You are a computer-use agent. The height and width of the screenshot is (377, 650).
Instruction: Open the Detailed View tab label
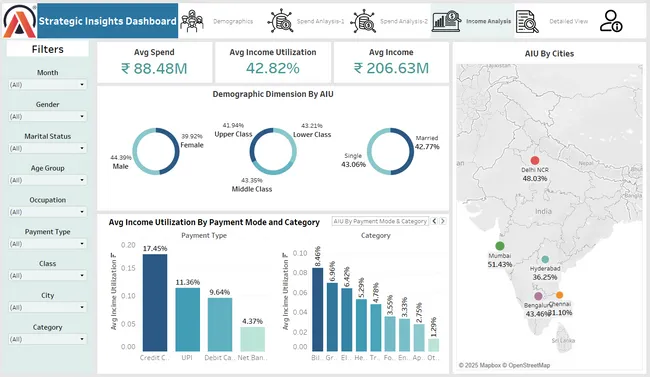[x=568, y=21]
